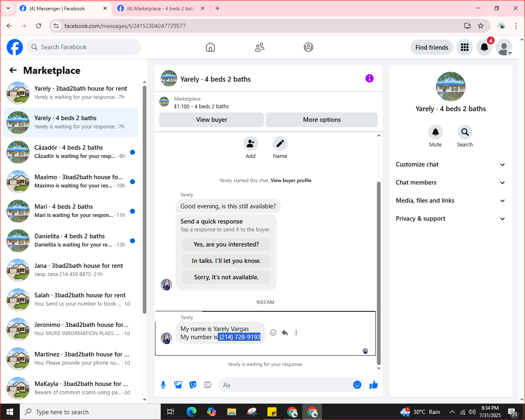The image size is (525, 420).
Task: Open File Explorer from the taskbar
Action: [x=232, y=412]
